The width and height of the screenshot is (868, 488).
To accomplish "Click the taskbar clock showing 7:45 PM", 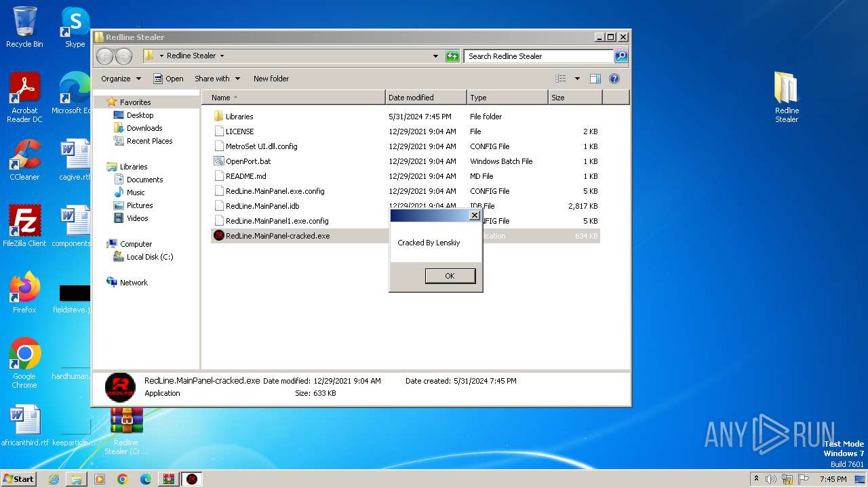I will pos(833,479).
